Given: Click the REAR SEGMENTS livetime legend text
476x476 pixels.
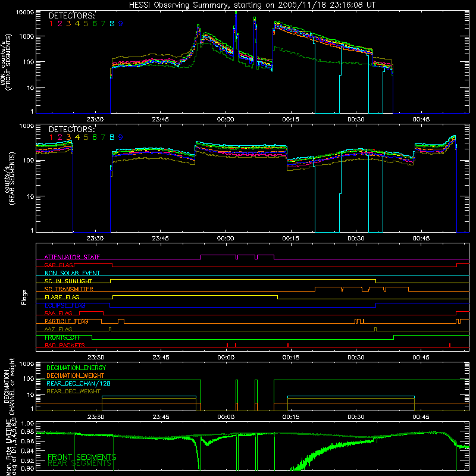Looking at the screenshot, I should 80,464.
